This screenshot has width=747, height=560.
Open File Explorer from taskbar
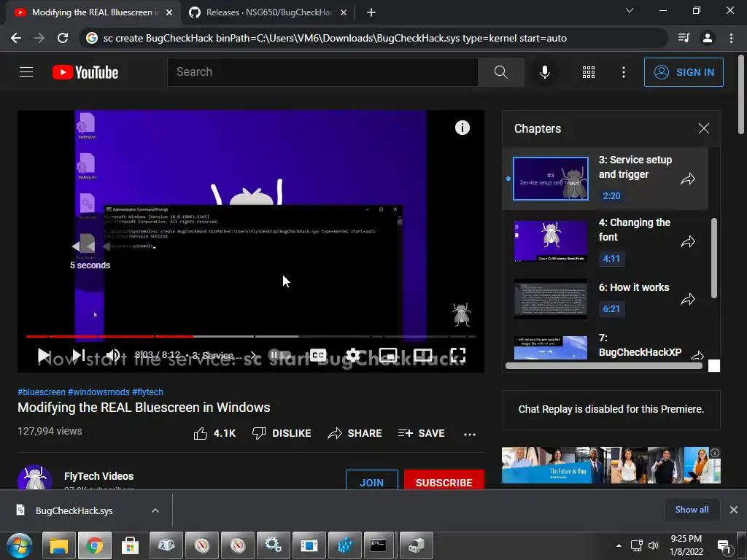[60, 545]
